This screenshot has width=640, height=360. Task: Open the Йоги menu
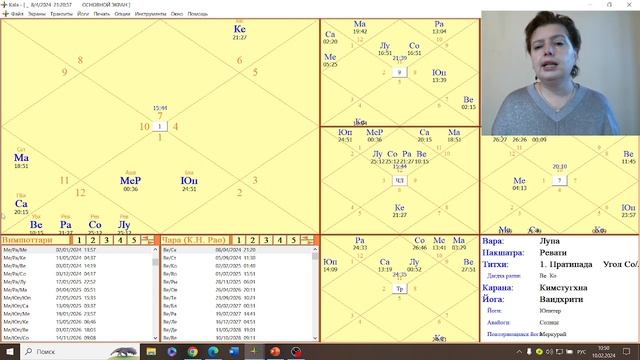(83, 14)
